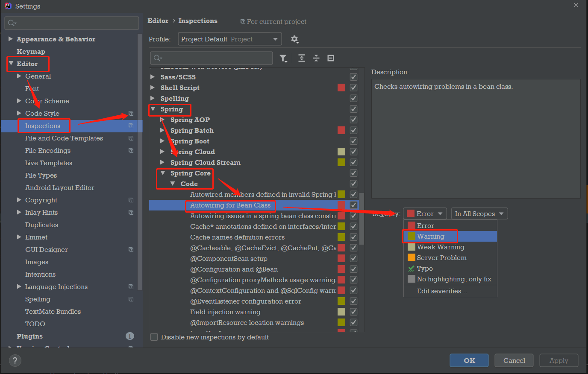This screenshot has width=588, height=374.
Task: Open the Plugins settings page
Action: click(x=29, y=336)
